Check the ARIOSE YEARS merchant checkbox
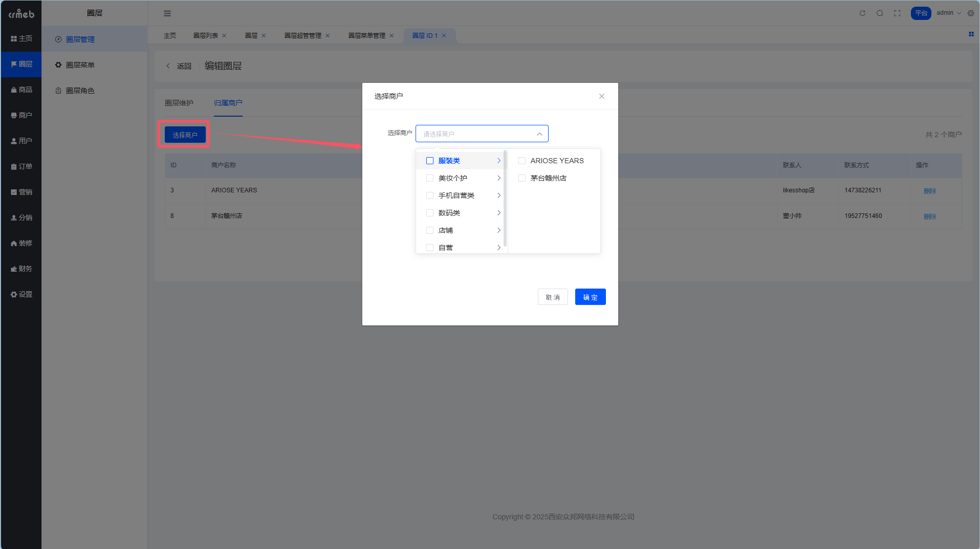Screen dimensions: 980x549 522,161
